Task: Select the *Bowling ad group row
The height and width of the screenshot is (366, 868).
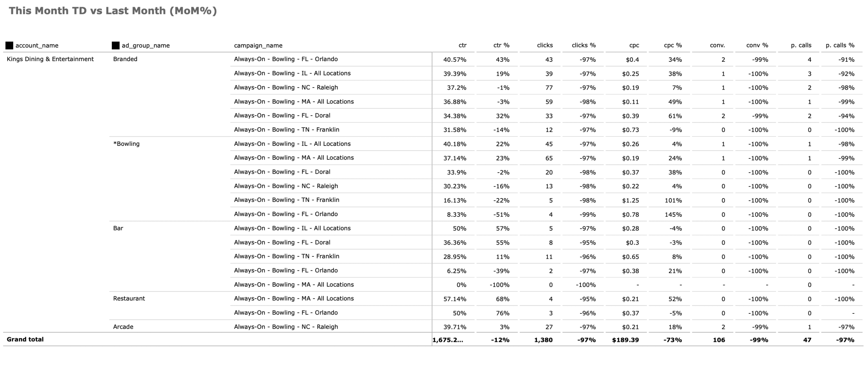Action: pyautogui.click(x=126, y=144)
